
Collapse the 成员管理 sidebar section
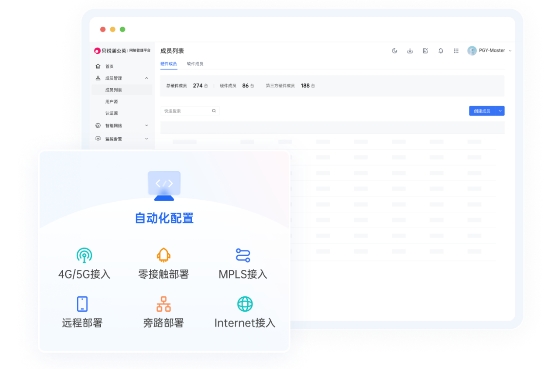[x=146, y=78]
